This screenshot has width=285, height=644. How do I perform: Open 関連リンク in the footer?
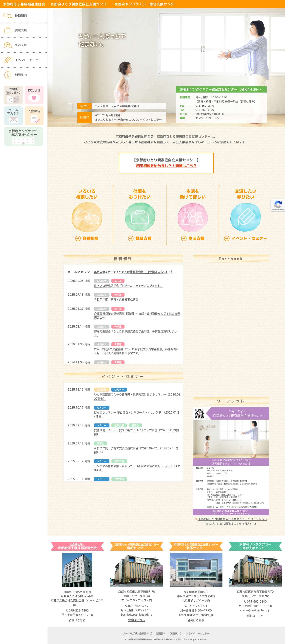click(x=176, y=633)
